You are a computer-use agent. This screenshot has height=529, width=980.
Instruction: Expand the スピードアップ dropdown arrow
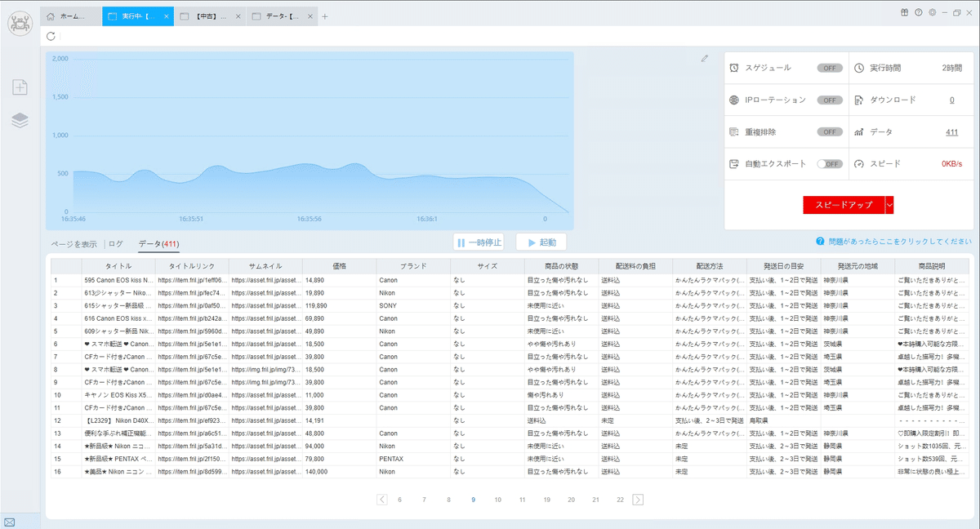coord(889,205)
